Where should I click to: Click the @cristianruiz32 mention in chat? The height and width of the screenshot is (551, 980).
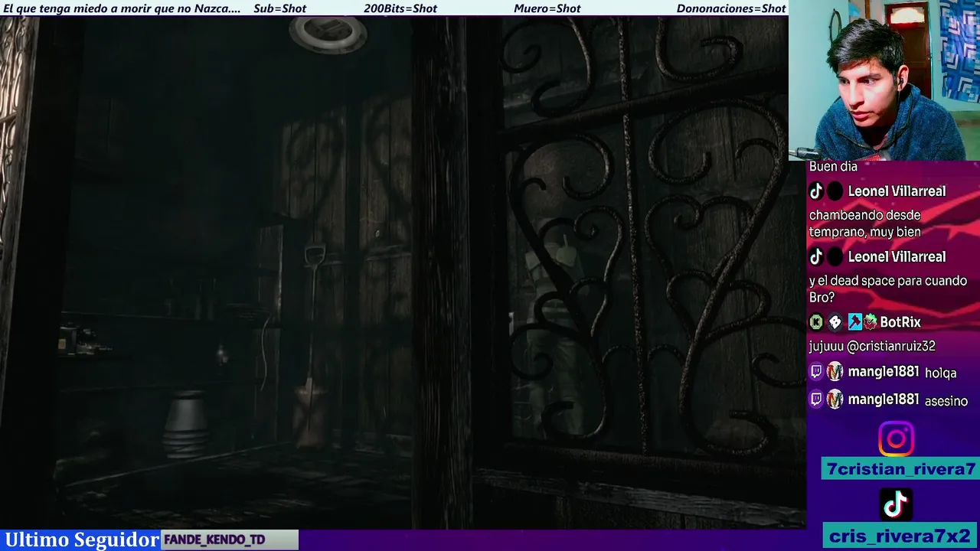click(x=891, y=346)
